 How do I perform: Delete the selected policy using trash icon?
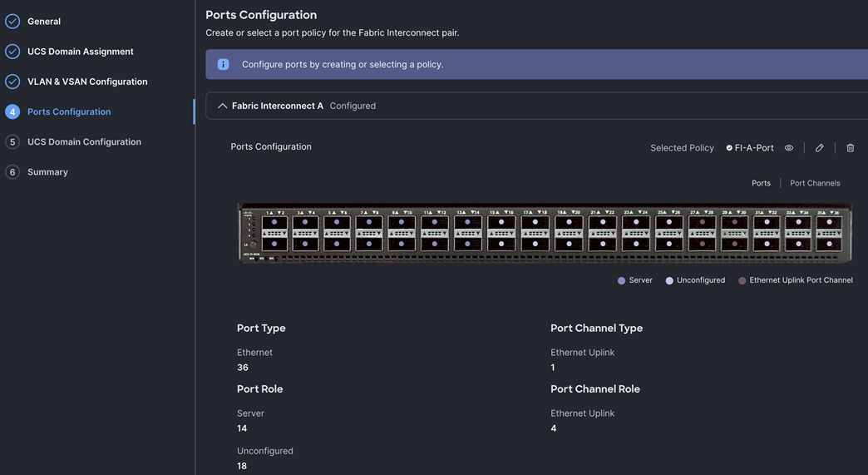click(x=851, y=148)
